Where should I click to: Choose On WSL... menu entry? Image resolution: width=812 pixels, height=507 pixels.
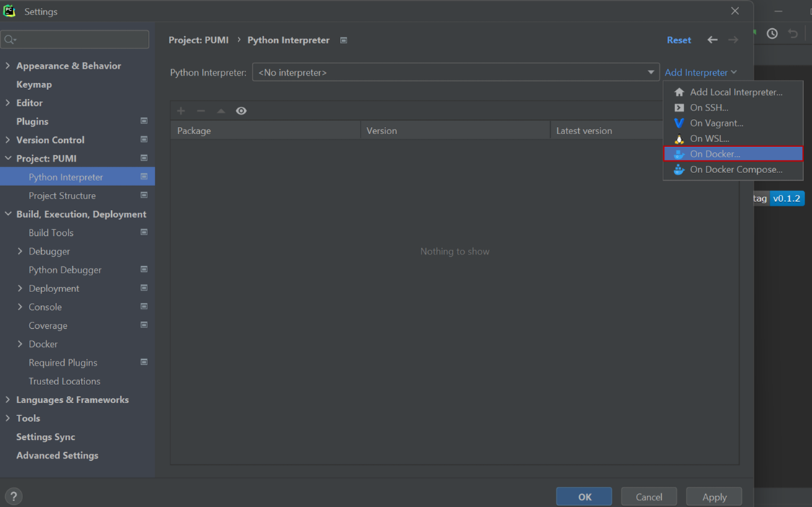pyautogui.click(x=733, y=138)
